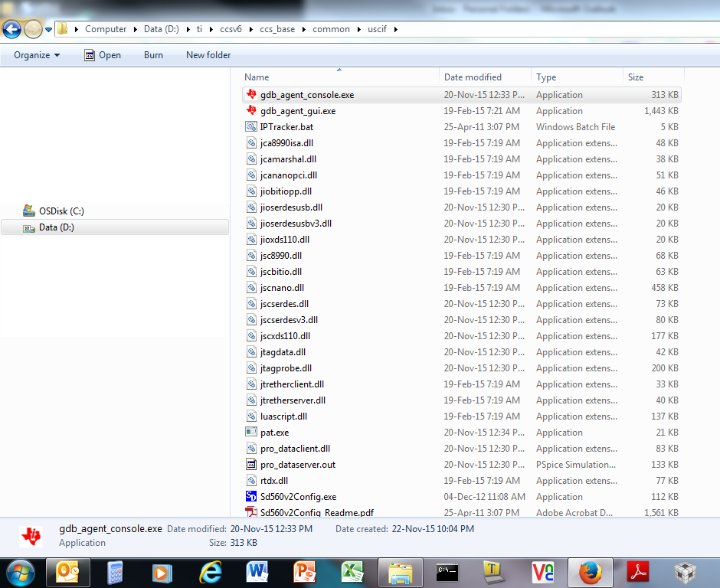This screenshot has height=588, width=720.
Task: Open Adobe Acrobat from taskbar
Action: (637, 573)
